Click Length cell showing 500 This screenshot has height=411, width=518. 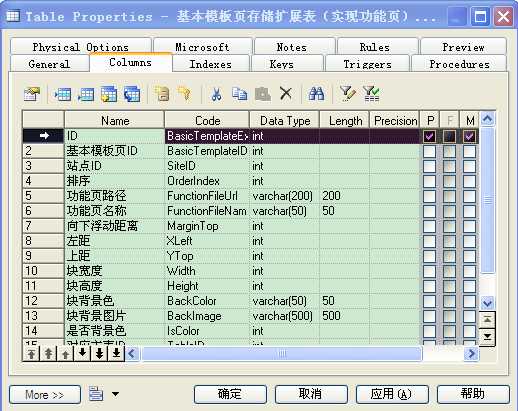(x=344, y=316)
